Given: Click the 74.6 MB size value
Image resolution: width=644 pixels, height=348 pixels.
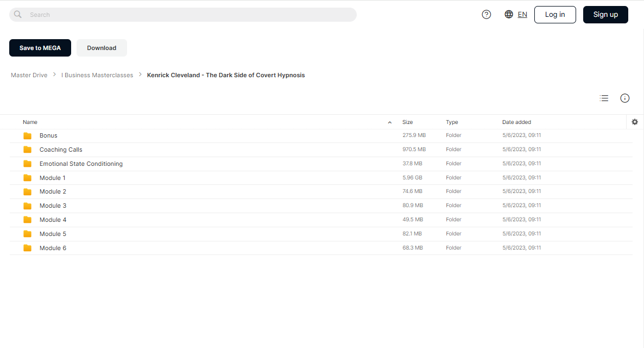Looking at the screenshot, I should (x=412, y=191).
